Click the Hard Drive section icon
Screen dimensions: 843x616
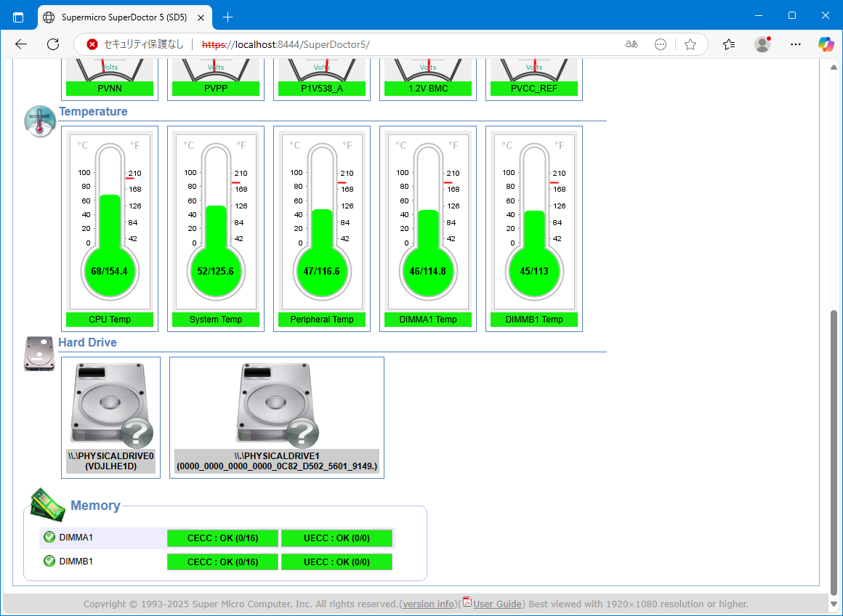pyautogui.click(x=39, y=354)
